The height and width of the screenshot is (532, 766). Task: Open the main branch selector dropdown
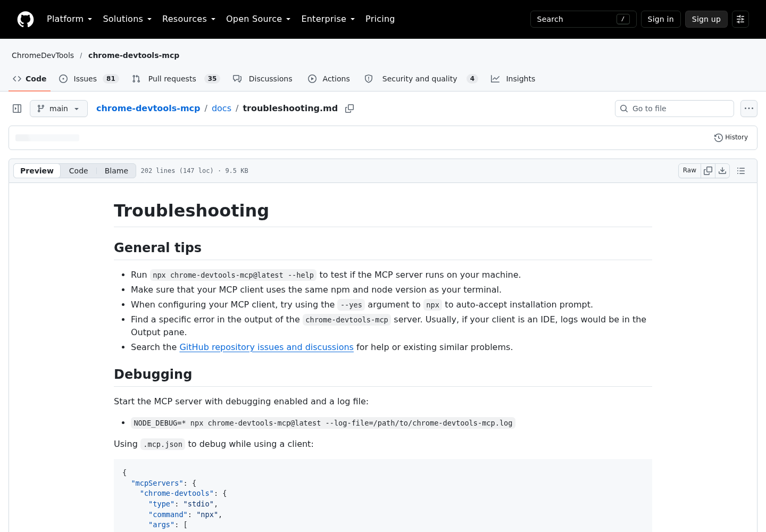click(59, 109)
